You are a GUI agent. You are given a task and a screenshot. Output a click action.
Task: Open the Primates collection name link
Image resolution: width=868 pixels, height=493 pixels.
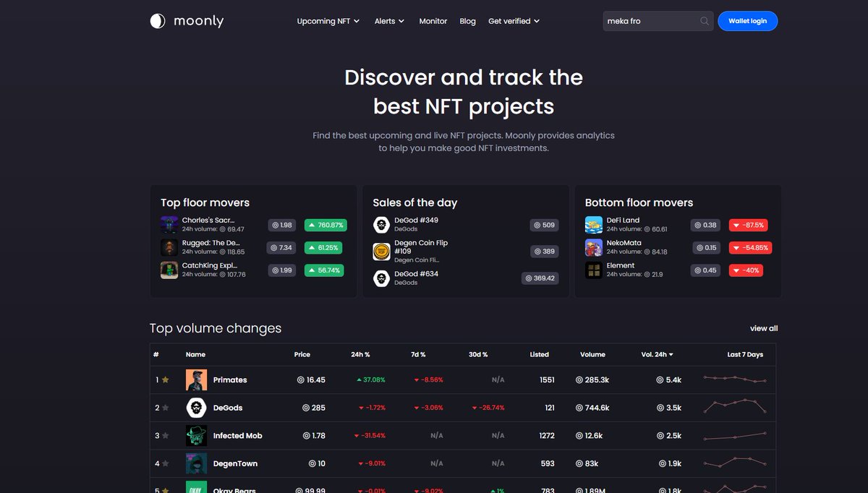230,380
